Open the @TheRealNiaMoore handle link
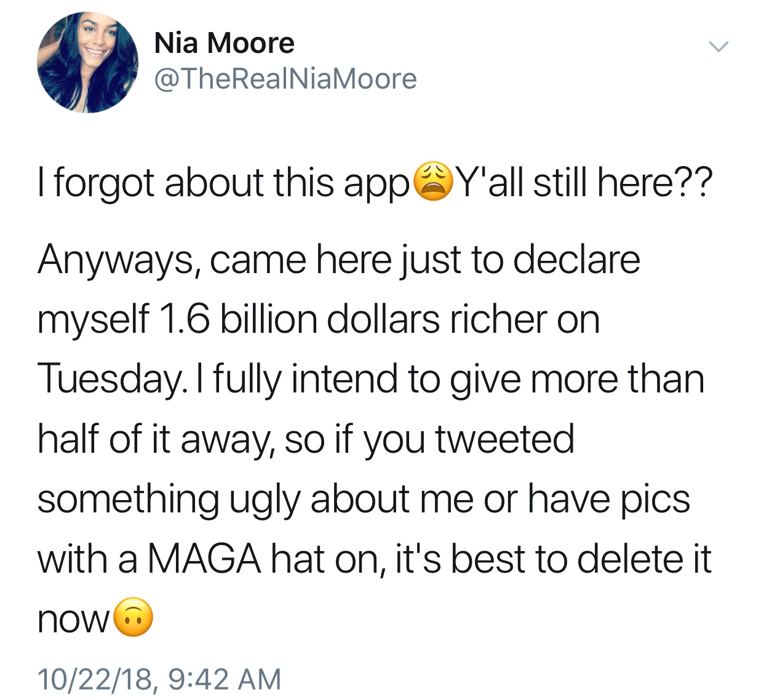This screenshot has width=764, height=700. [285, 79]
